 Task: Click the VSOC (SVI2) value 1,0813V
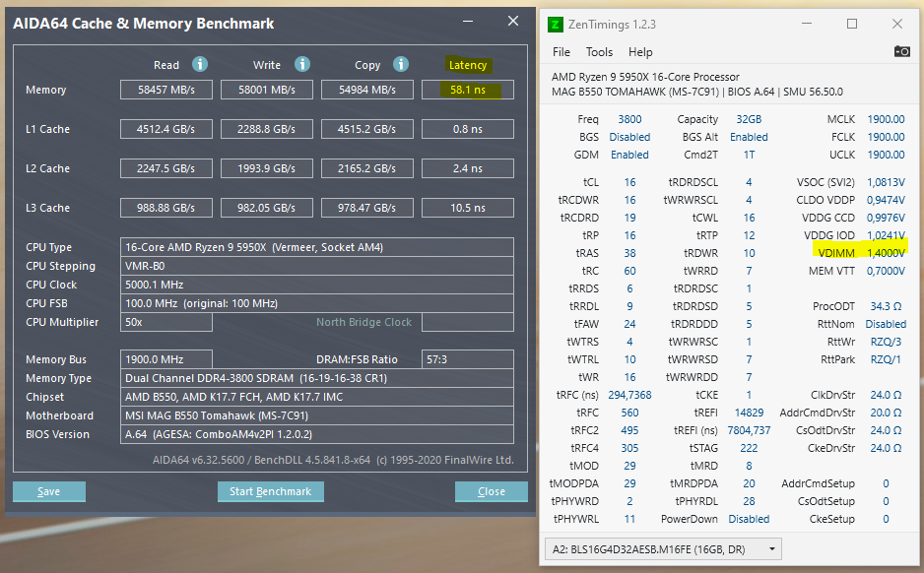click(x=886, y=182)
